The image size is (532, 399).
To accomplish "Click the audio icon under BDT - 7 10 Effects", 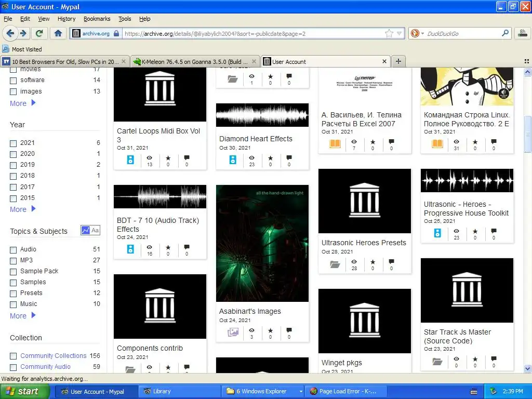I will coord(130,249).
